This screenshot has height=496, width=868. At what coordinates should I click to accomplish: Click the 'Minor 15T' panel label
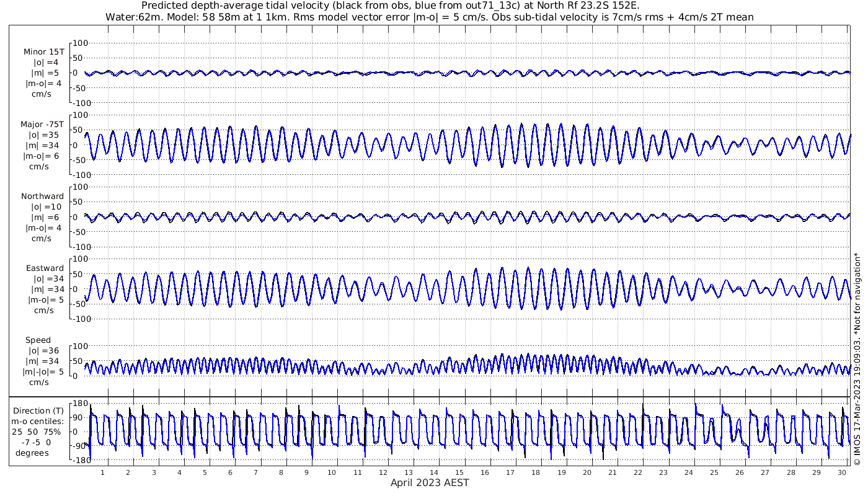click(x=43, y=52)
